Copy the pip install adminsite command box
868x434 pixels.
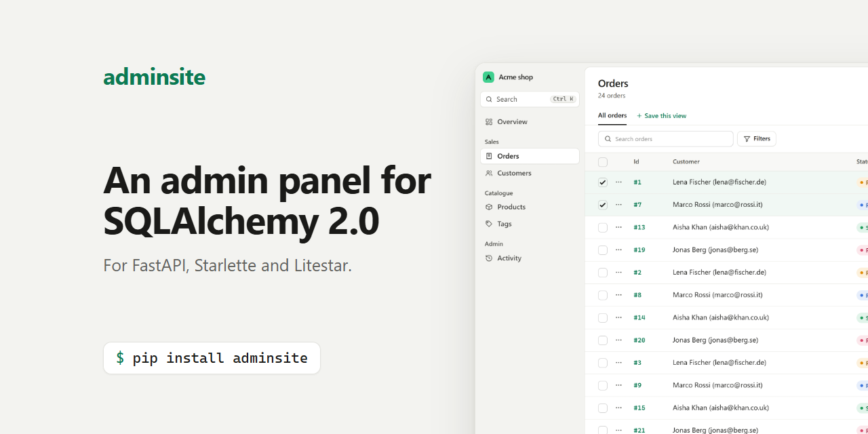tap(212, 358)
